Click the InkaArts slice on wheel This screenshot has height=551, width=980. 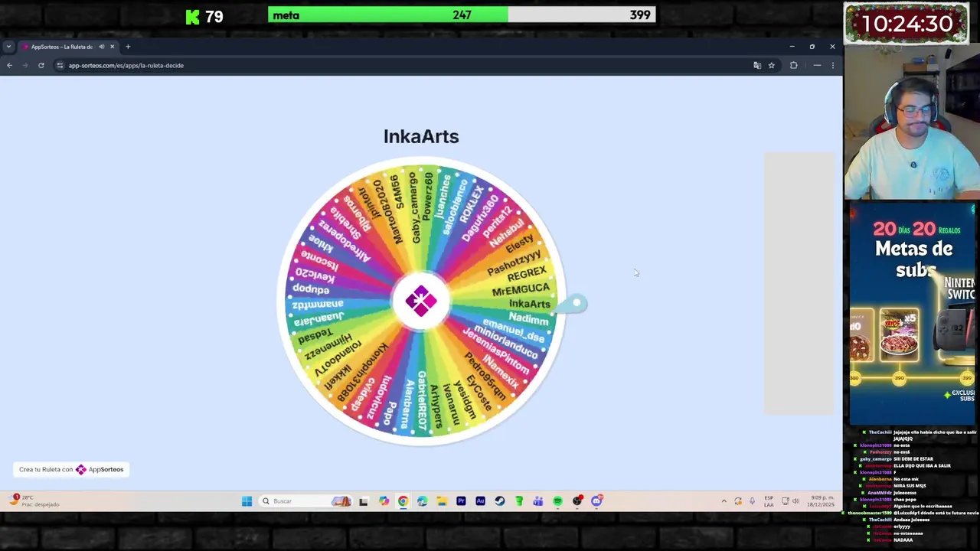click(x=530, y=304)
